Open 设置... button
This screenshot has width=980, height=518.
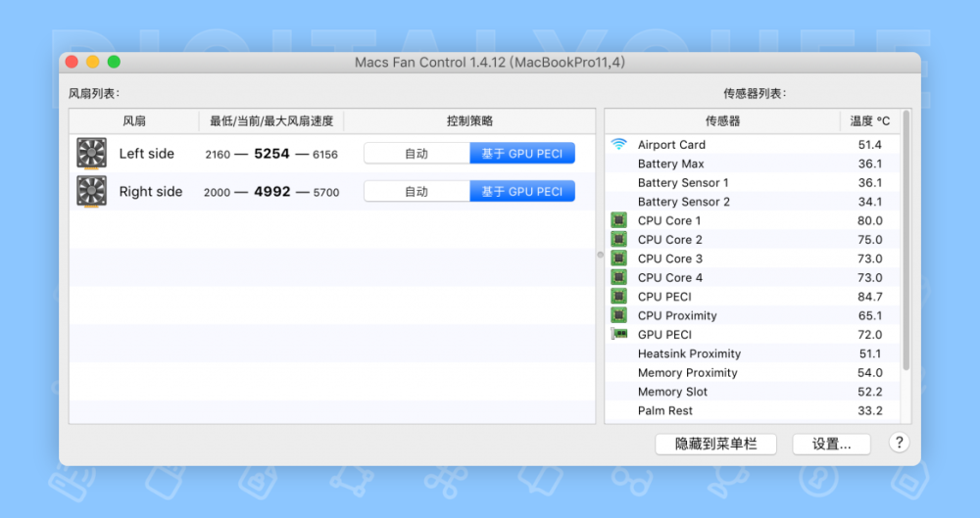pos(831,445)
